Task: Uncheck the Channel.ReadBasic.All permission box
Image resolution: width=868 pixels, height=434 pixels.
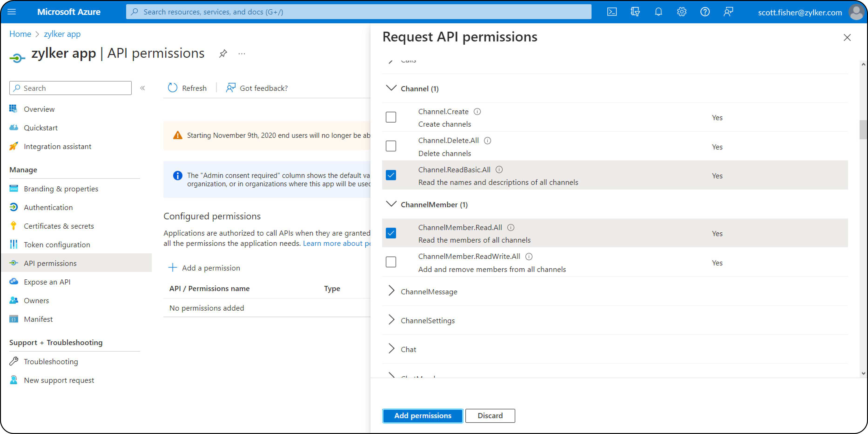Action: [x=391, y=175]
